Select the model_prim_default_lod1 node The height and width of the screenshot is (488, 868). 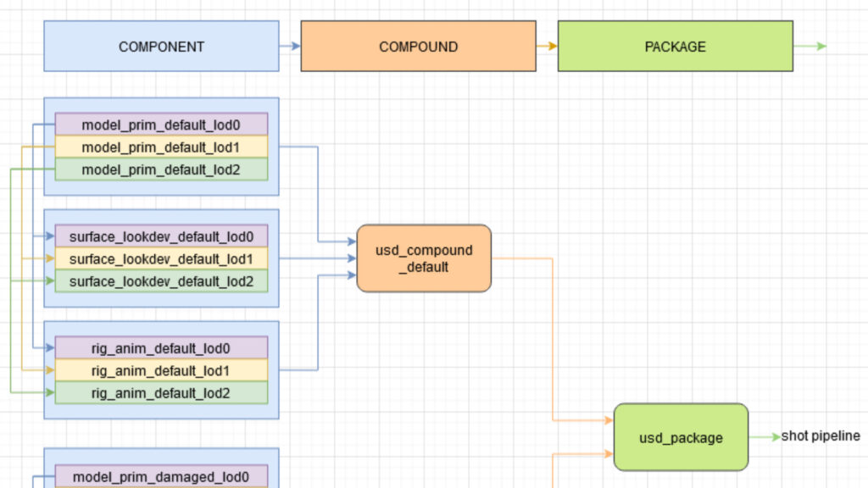[x=161, y=147]
